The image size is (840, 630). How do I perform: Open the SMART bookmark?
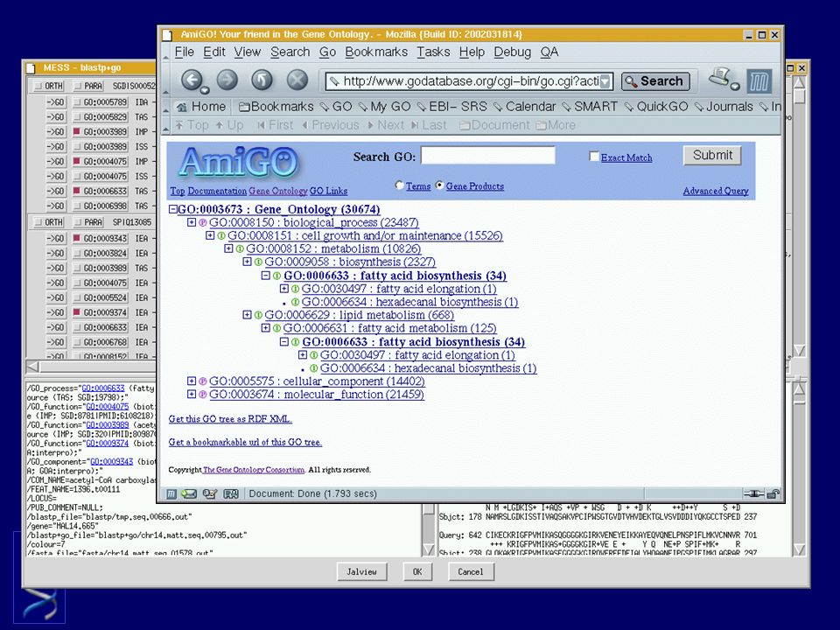click(x=590, y=107)
